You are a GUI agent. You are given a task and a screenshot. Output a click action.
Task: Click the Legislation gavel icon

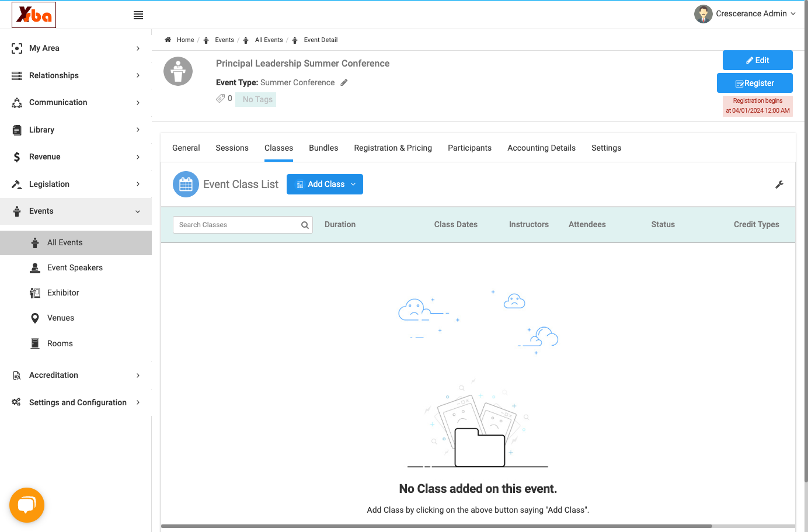17,184
